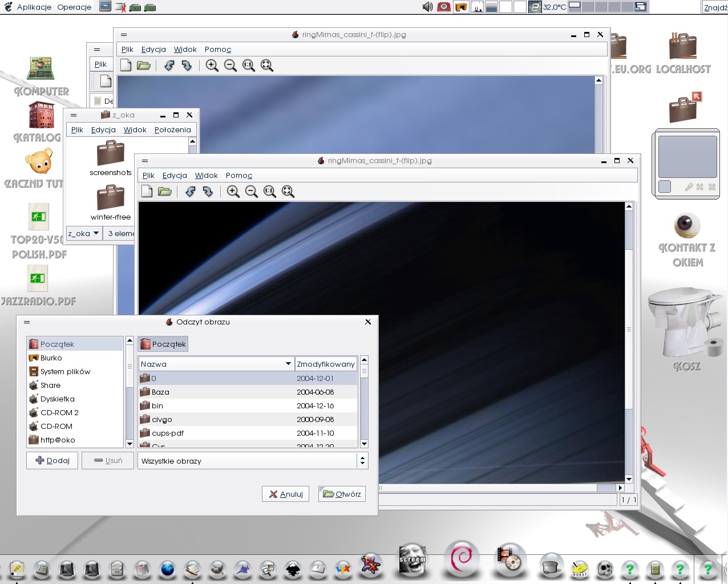Open Kontakt z okiem eye icon
Screen dimensions: 728x584
point(687,240)
